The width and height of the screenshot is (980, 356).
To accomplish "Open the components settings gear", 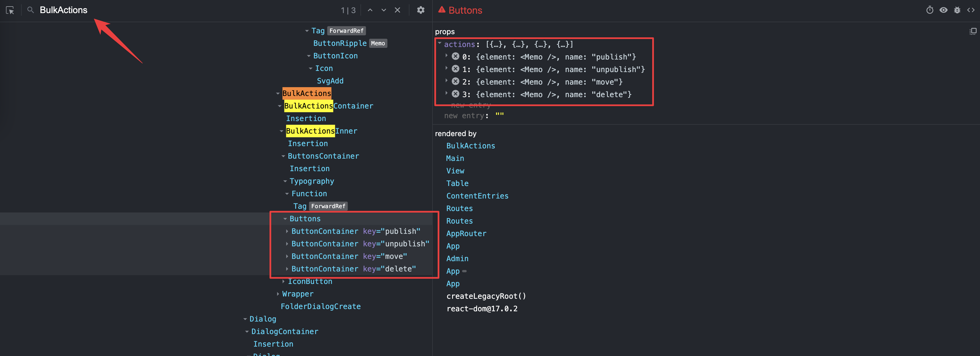I will (421, 10).
